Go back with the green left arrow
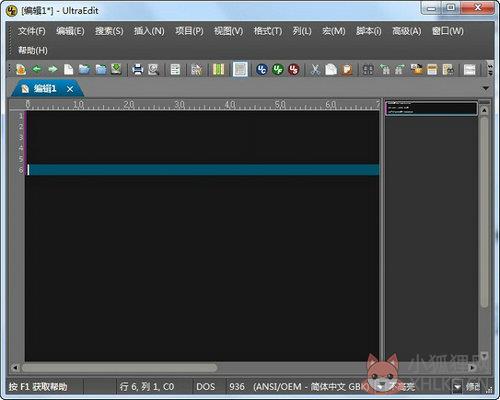The image size is (500, 400). 37,69
